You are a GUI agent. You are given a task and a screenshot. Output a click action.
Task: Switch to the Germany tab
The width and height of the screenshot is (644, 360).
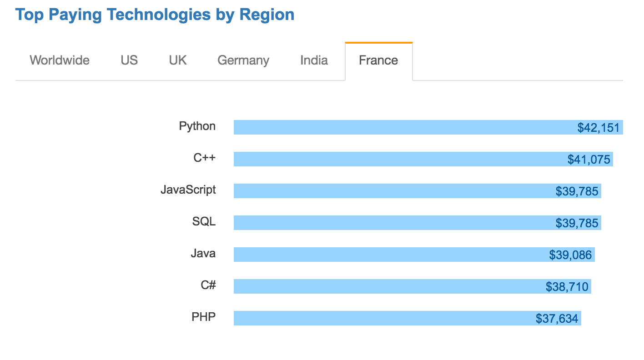pyautogui.click(x=243, y=60)
